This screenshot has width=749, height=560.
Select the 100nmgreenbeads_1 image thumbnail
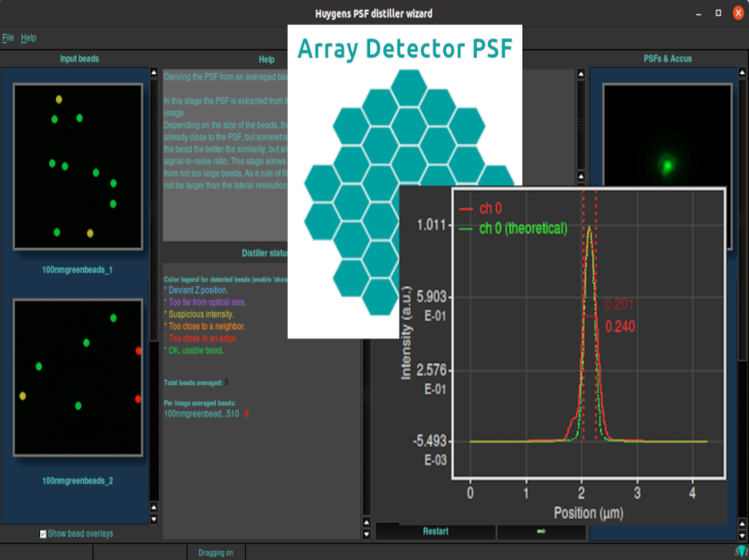[x=78, y=167]
